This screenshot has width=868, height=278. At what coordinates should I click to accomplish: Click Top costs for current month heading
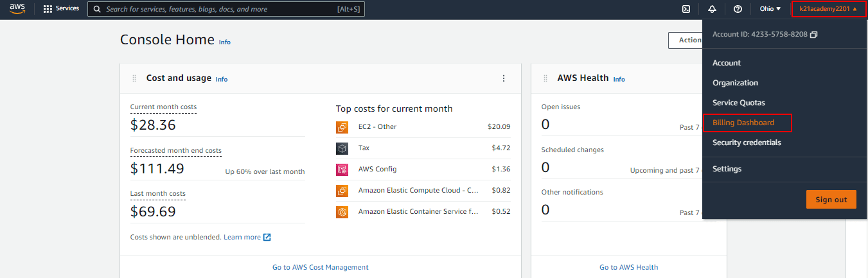(394, 109)
